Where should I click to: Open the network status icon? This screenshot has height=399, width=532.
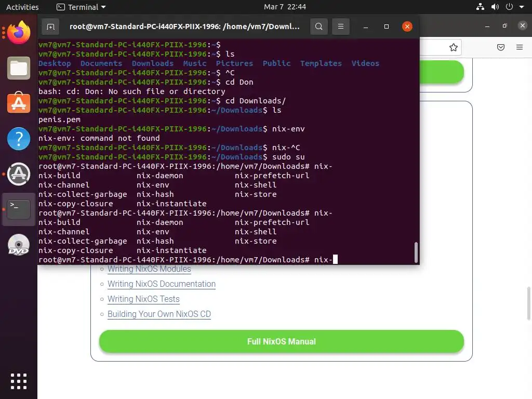point(480,7)
